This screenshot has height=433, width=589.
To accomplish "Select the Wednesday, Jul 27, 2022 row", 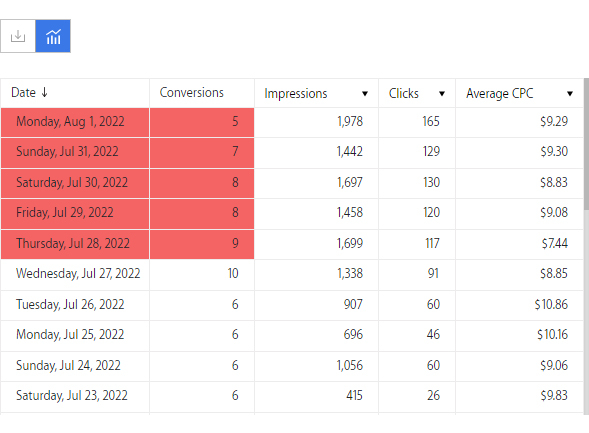I will pos(292,274).
